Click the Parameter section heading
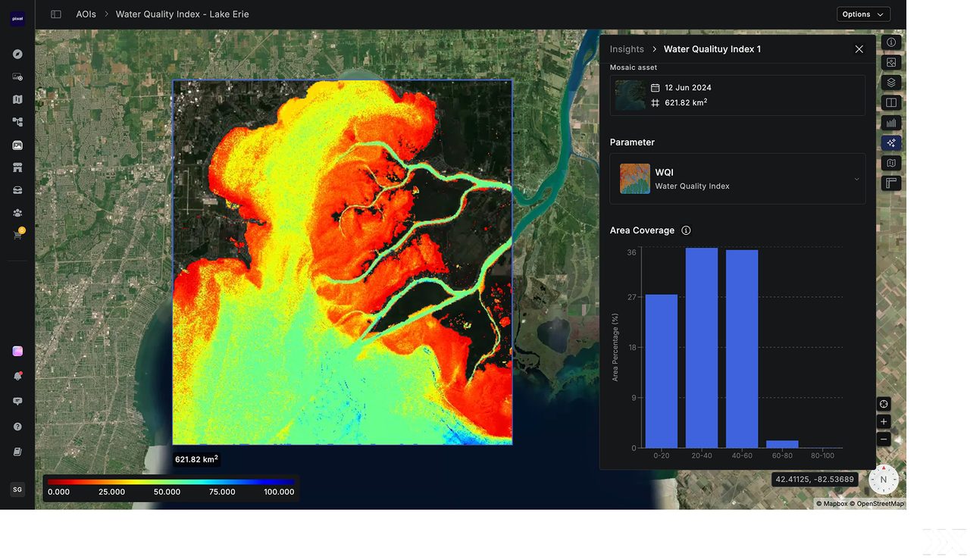 [x=632, y=142]
